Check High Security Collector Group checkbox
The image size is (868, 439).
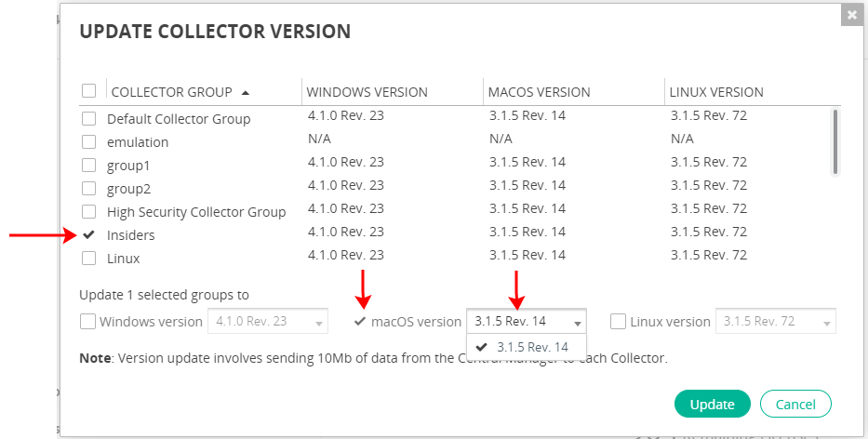point(88,212)
